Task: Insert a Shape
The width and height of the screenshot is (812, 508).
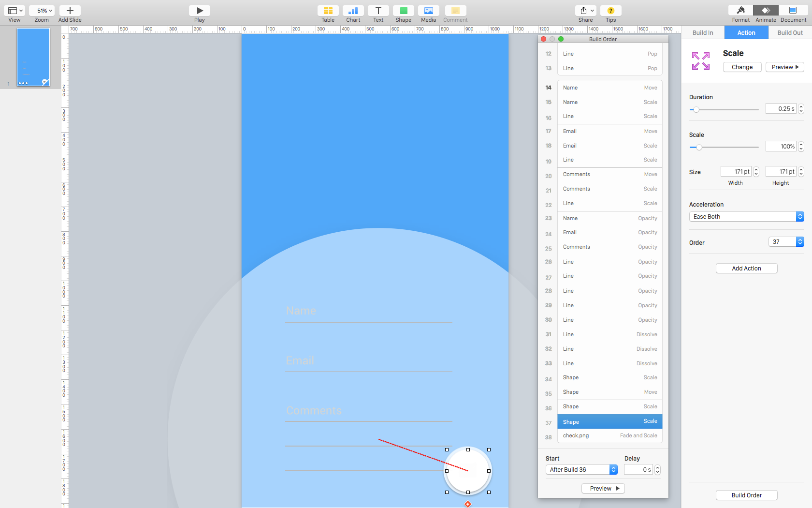Action: click(404, 11)
